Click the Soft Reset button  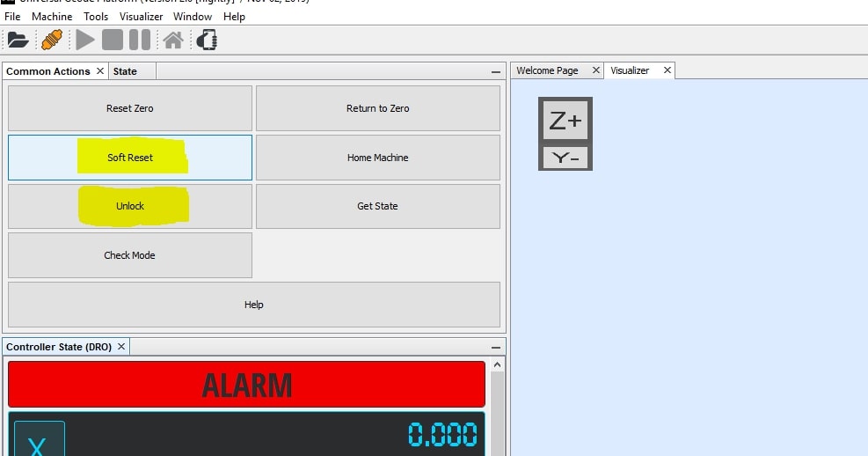click(x=130, y=158)
